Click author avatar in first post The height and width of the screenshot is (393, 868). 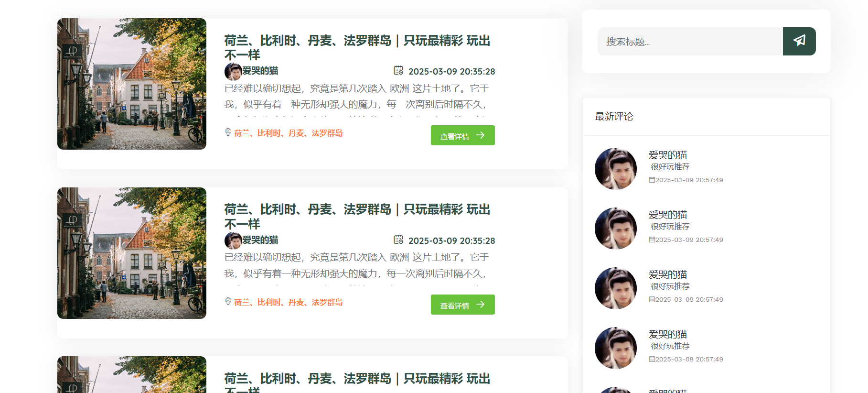(x=233, y=71)
